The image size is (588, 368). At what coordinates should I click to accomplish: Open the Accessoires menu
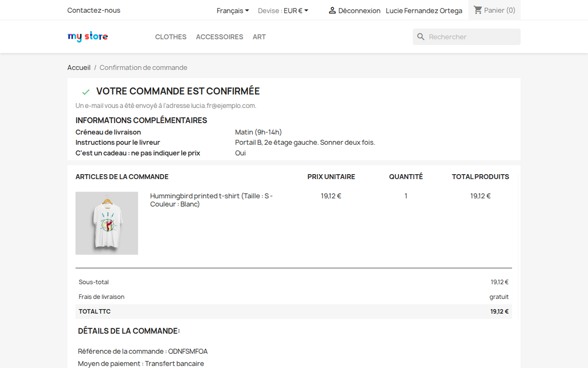[x=220, y=37]
